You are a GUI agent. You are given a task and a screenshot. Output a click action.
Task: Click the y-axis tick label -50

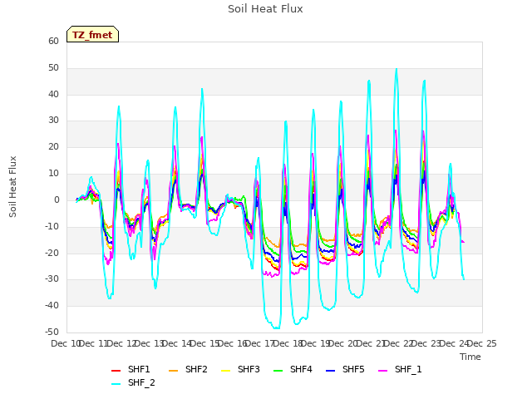coord(52,332)
